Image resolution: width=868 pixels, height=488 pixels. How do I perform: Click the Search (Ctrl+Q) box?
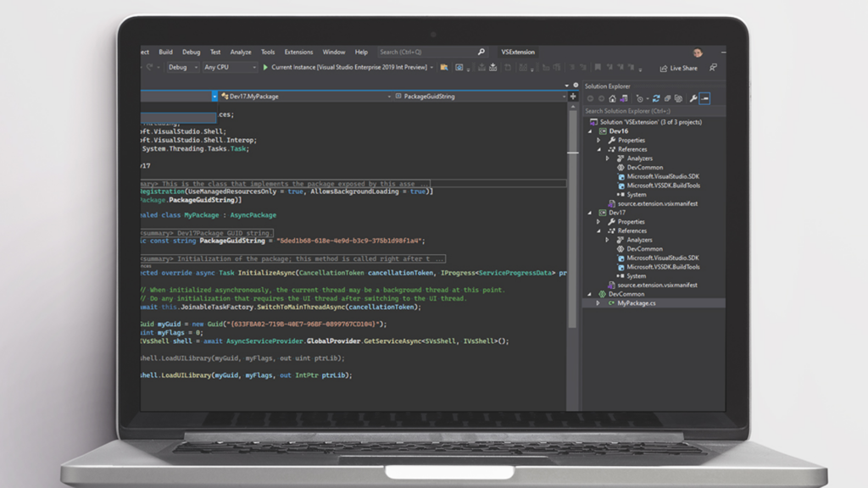[x=432, y=52]
